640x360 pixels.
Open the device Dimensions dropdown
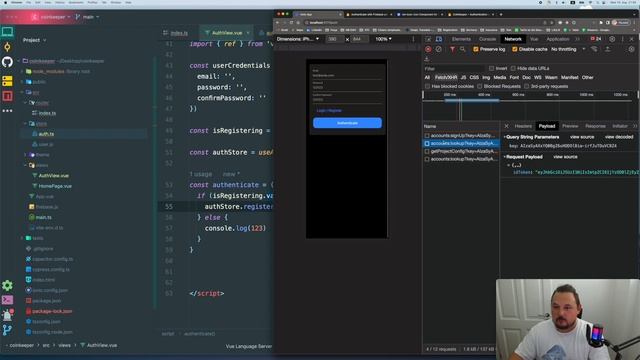point(298,39)
